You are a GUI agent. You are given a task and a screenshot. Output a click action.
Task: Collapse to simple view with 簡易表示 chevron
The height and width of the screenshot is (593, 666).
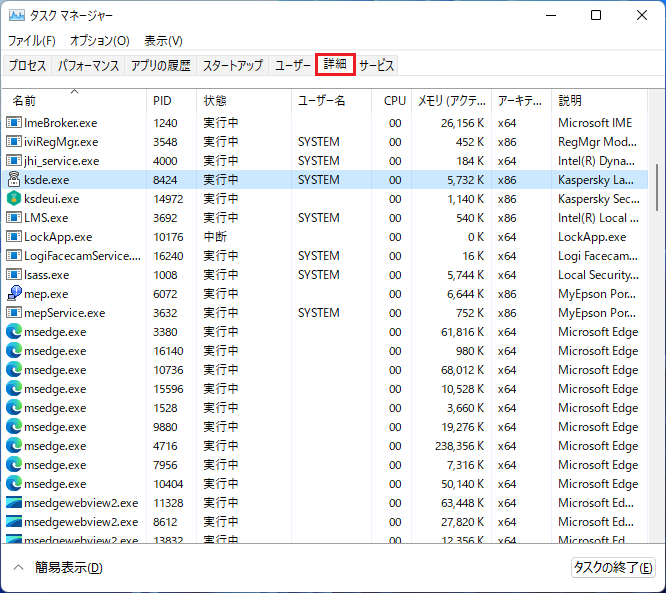pos(18,567)
